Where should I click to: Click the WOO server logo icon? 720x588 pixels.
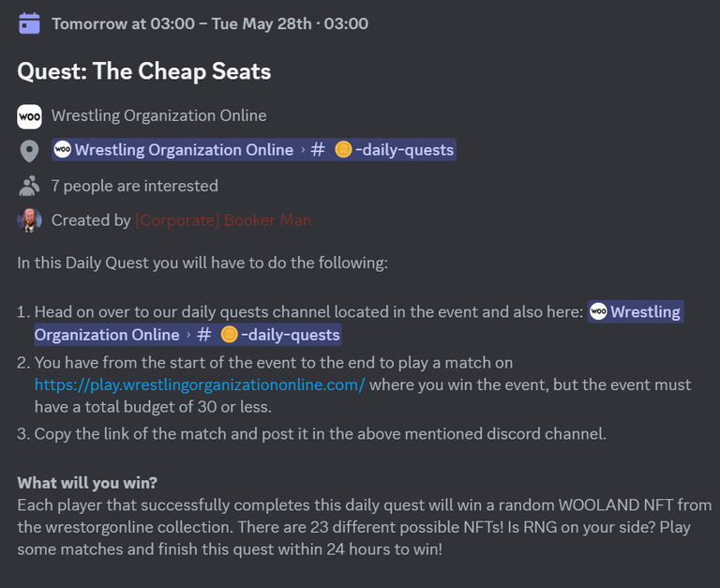point(29,116)
